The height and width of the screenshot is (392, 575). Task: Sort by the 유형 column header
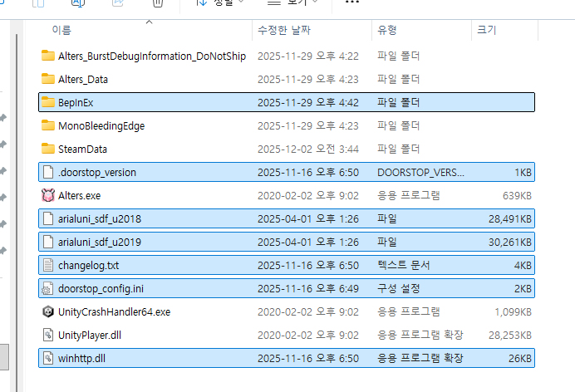(x=387, y=30)
